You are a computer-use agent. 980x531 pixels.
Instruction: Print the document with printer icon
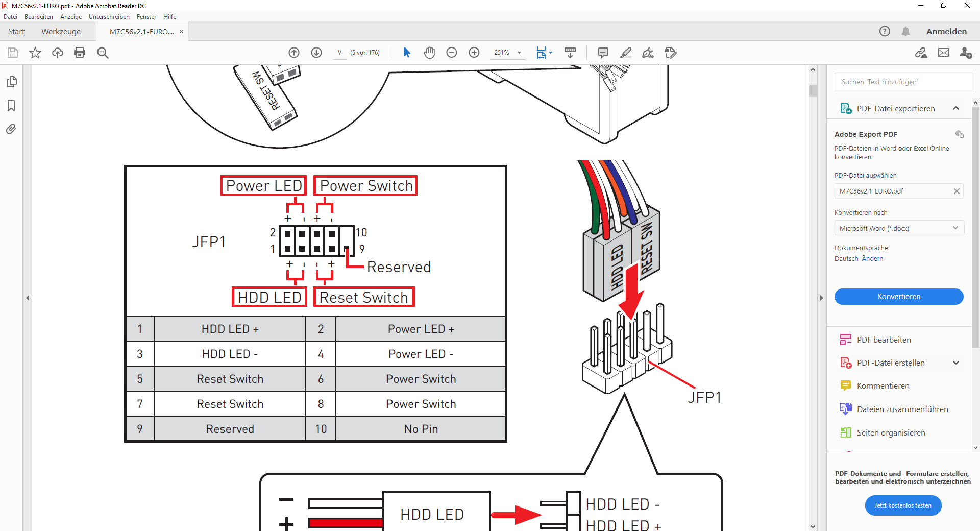point(80,53)
